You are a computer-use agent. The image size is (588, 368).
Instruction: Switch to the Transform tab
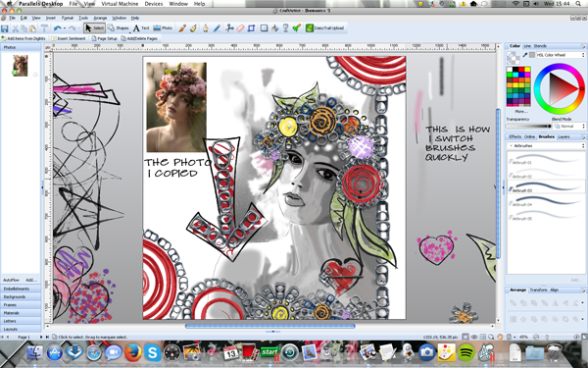(x=538, y=289)
